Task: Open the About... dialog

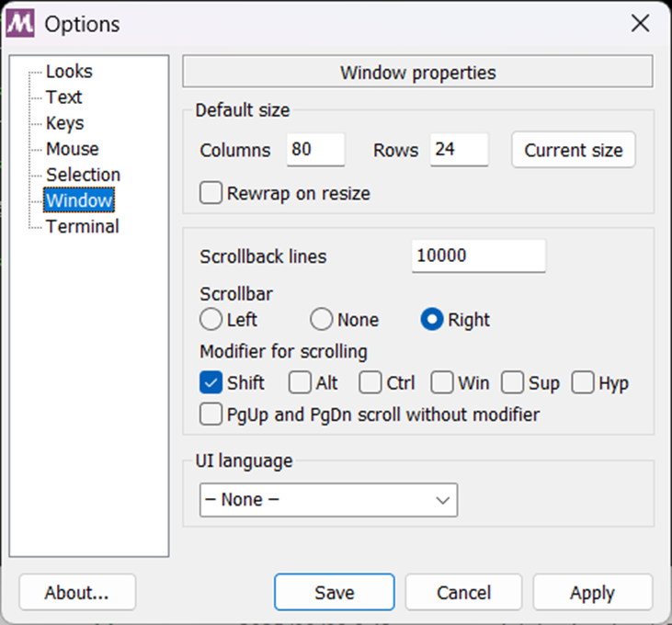Action: click(77, 593)
